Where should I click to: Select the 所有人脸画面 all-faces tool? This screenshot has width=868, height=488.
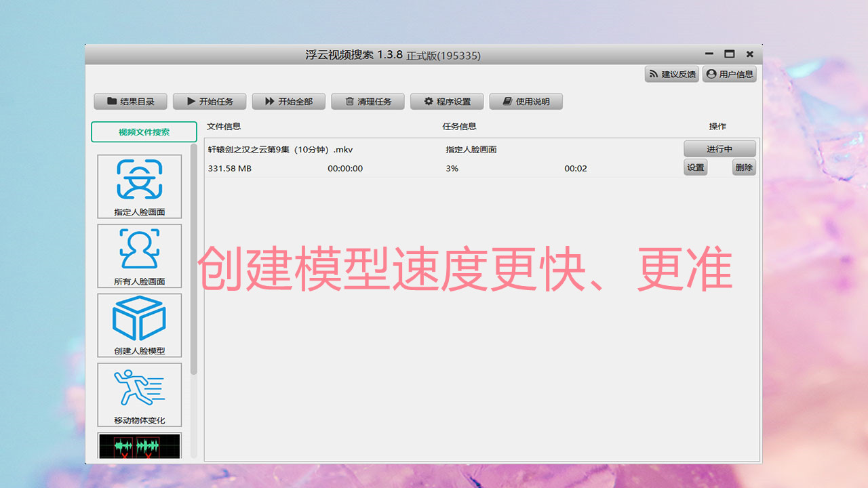click(x=139, y=256)
